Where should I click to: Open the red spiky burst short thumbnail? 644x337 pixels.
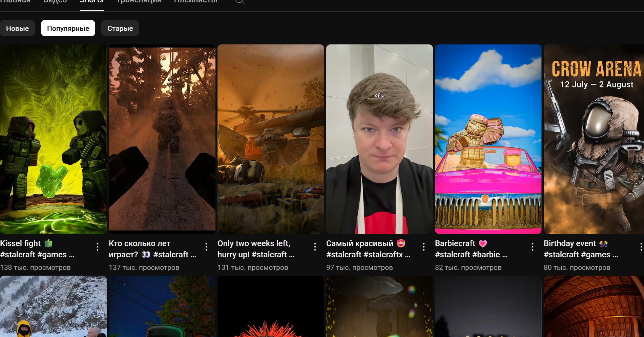coord(271,306)
